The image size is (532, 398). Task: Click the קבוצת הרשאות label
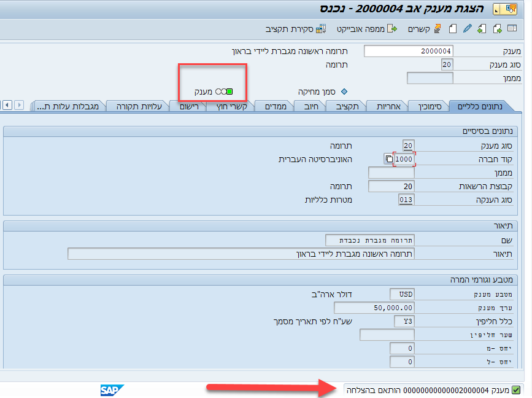tap(485, 187)
